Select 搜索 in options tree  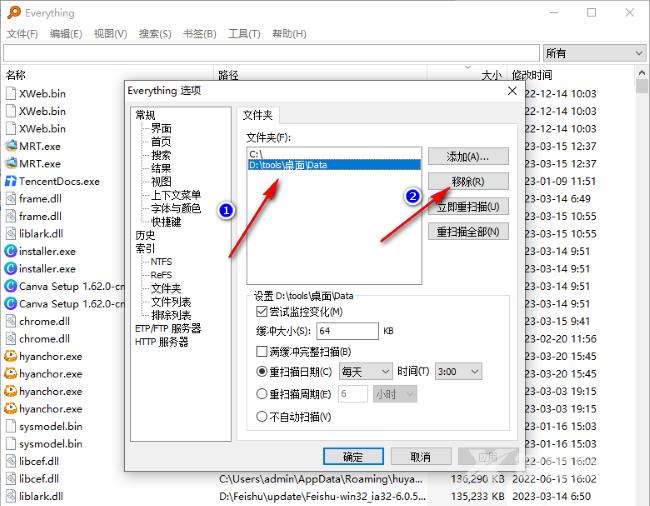(161, 155)
